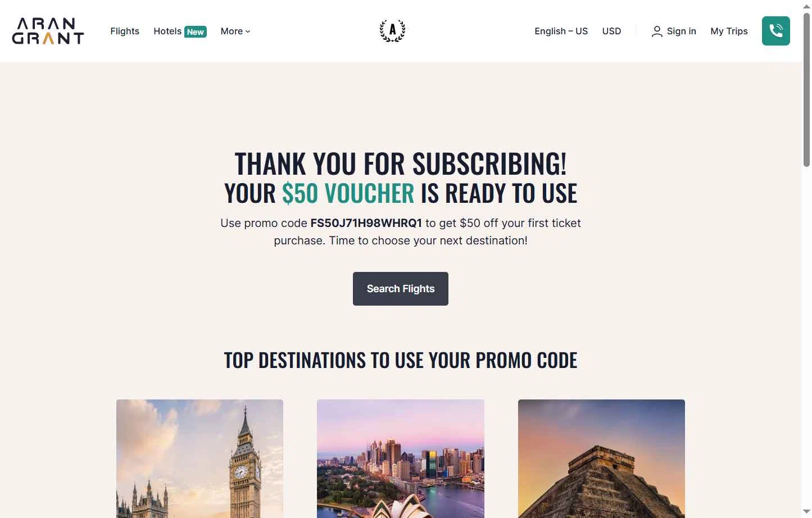Open the Flights menu item

[125, 31]
